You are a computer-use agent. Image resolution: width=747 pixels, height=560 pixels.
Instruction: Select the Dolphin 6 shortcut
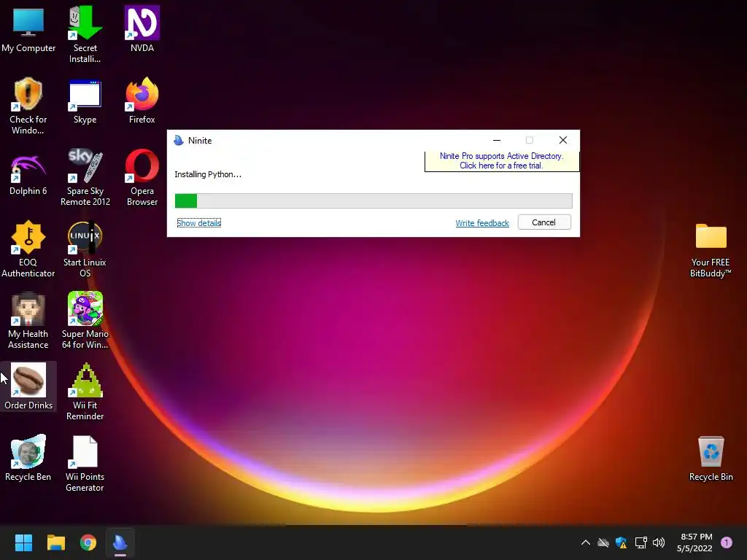(x=28, y=172)
